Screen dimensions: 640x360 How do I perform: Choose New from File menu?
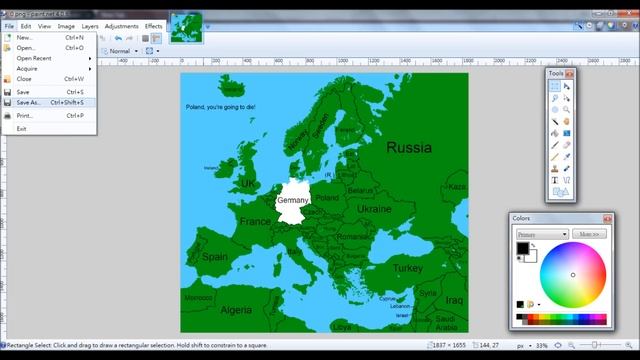tap(49, 38)
